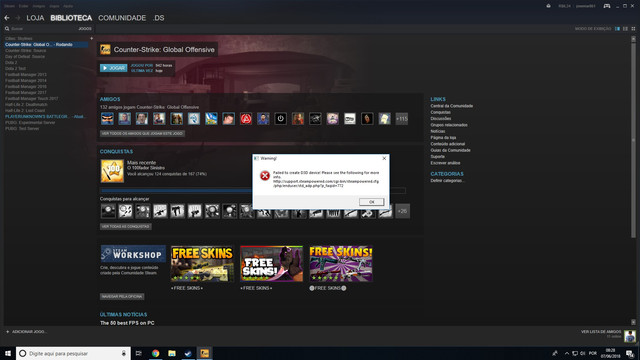Click OK in the Warning dialog
640x360 pixels.
pos(371,202)
